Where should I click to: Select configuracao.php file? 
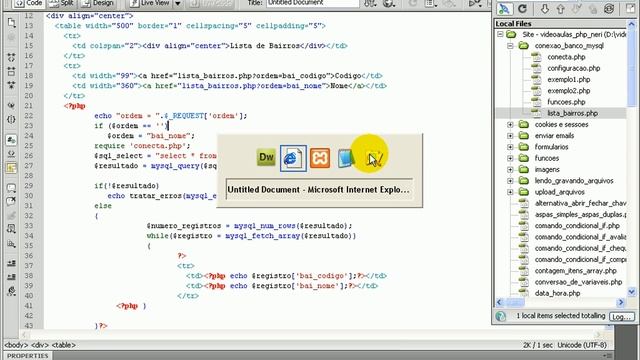573,69
